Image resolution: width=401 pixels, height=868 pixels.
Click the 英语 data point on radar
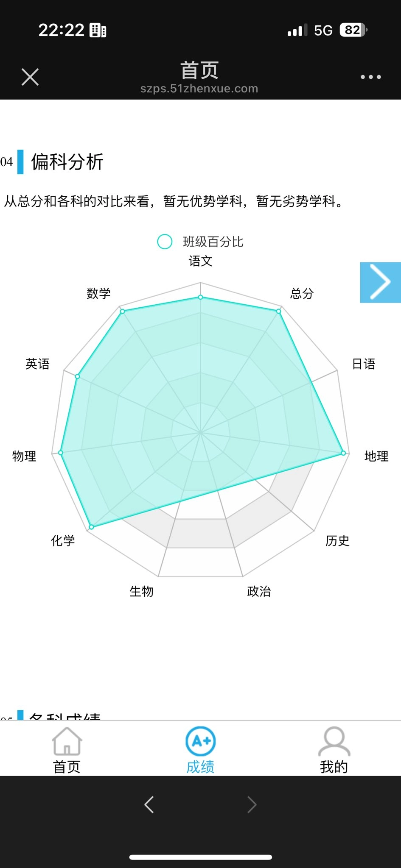78,376
